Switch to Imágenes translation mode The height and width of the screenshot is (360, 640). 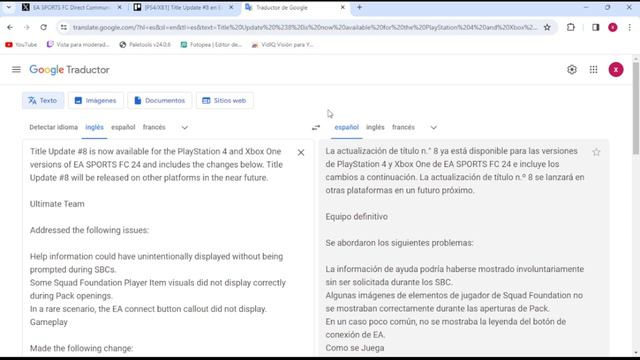[96, 100]
